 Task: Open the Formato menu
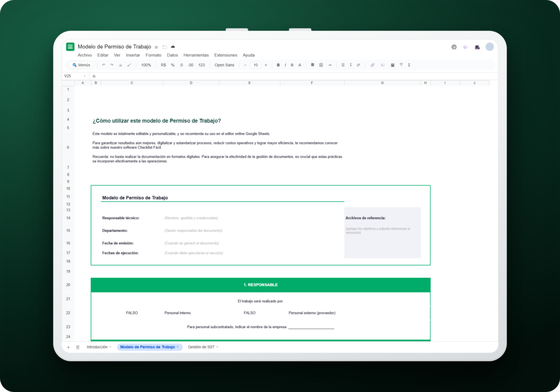pyautogui.click(x=154, y=55)
